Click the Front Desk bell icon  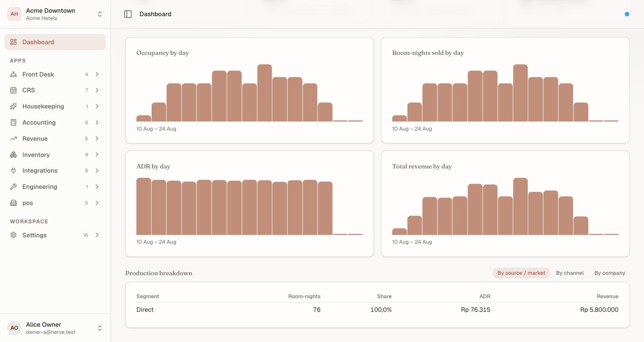(14, 74)
